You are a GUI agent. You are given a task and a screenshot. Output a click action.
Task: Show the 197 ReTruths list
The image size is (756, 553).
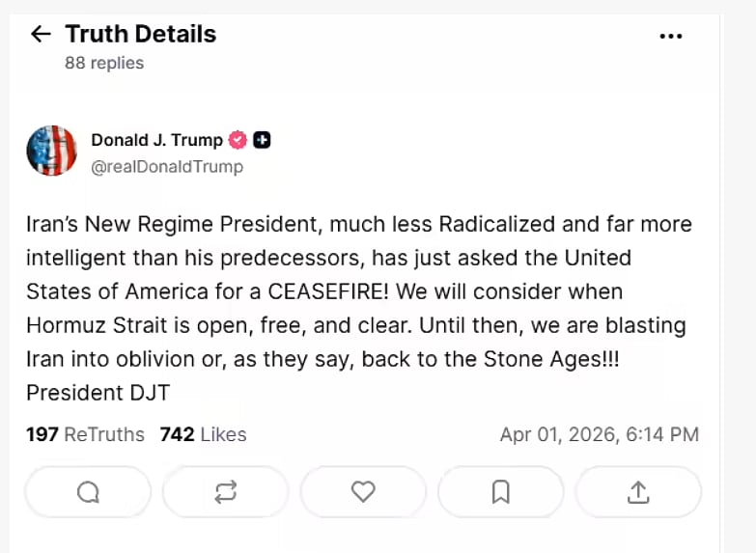coord(85,434)
